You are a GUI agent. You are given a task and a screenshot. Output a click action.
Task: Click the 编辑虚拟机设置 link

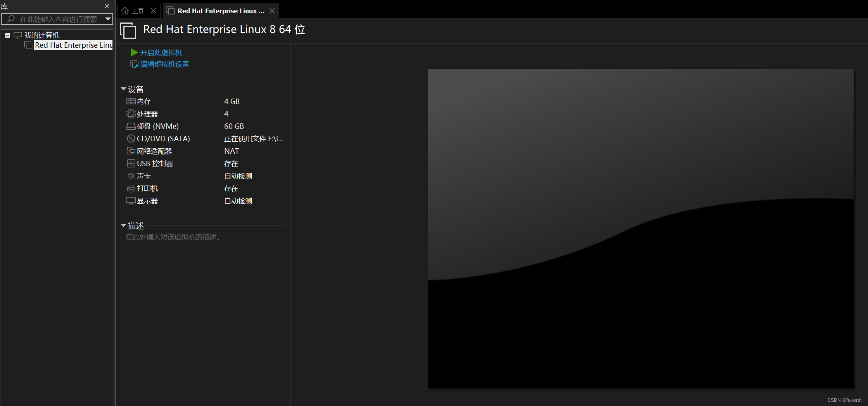(x=164, y=64)
